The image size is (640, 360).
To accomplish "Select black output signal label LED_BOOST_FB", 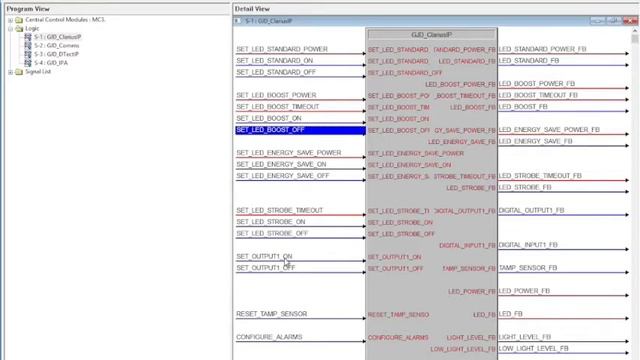I will pos(523,107).
